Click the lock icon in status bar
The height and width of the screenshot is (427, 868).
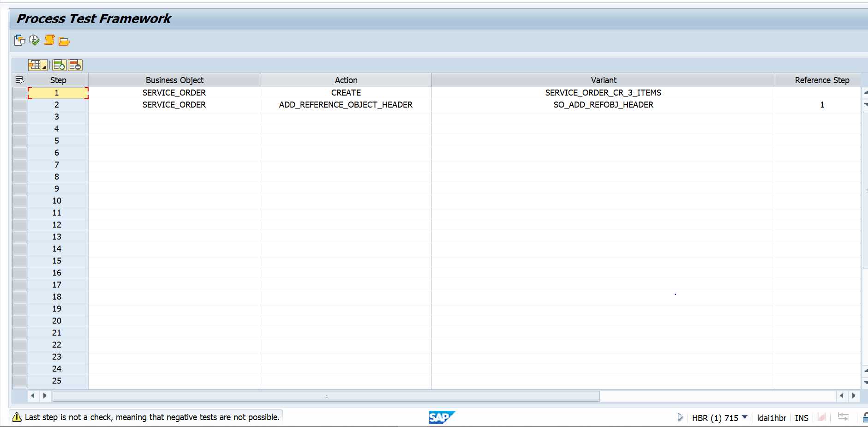(x=865, y=417)
